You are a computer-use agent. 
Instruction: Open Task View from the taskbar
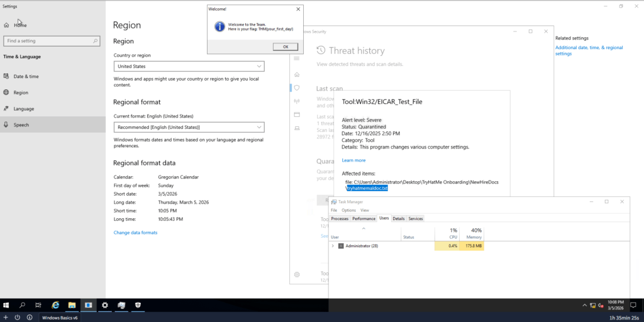click(39, 305)
